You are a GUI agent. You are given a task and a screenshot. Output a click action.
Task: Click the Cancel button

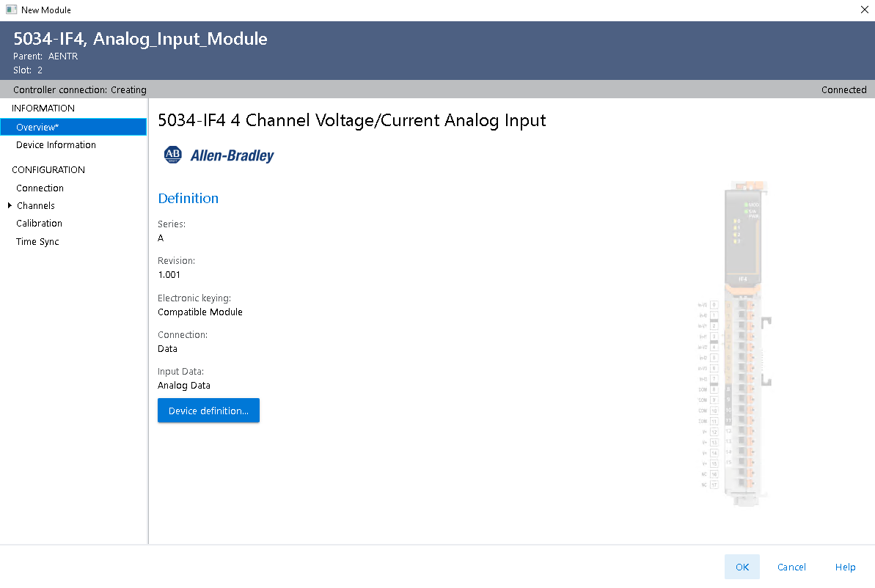click(x=791, y=567)
